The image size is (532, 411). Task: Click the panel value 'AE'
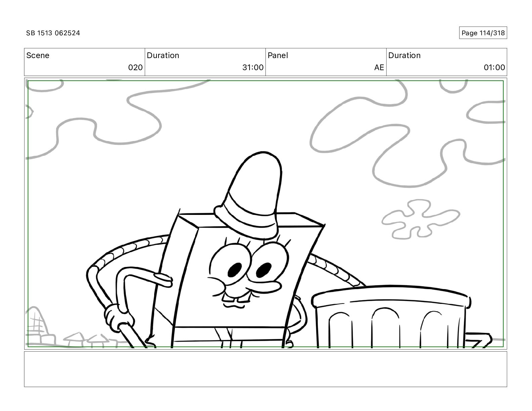[x=379, y=67]
